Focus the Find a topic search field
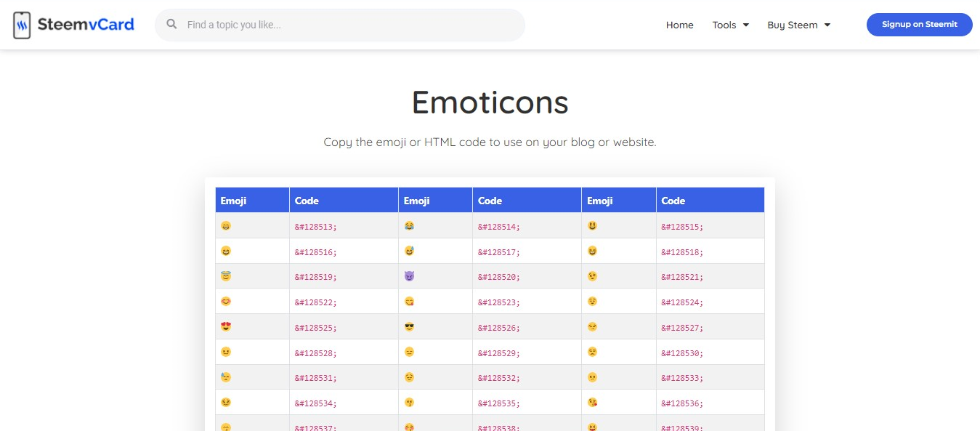The width and height of the screenshot is (980, 431). point(340,25)
